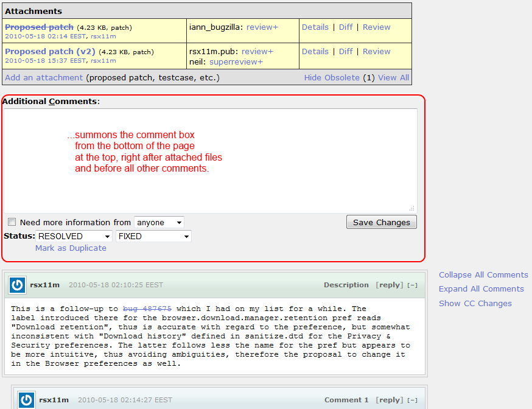Click the Status label

click(19, 236)
